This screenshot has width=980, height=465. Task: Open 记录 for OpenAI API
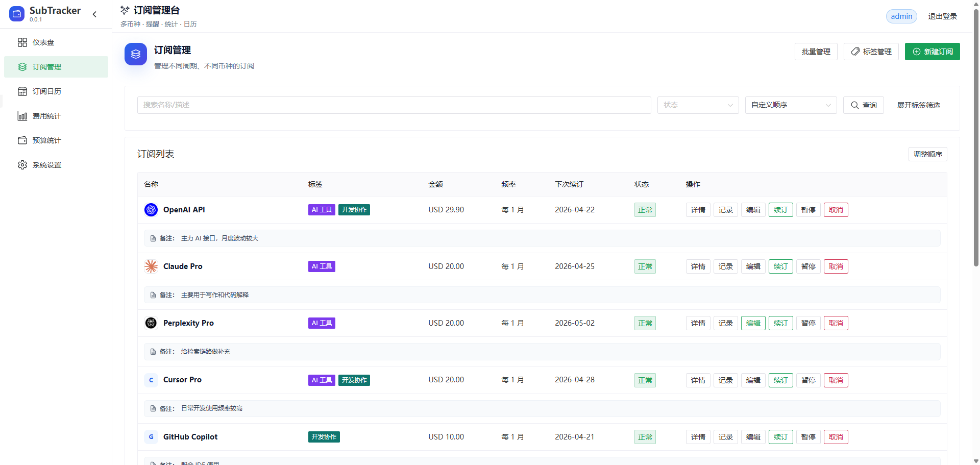coord(726,210)
